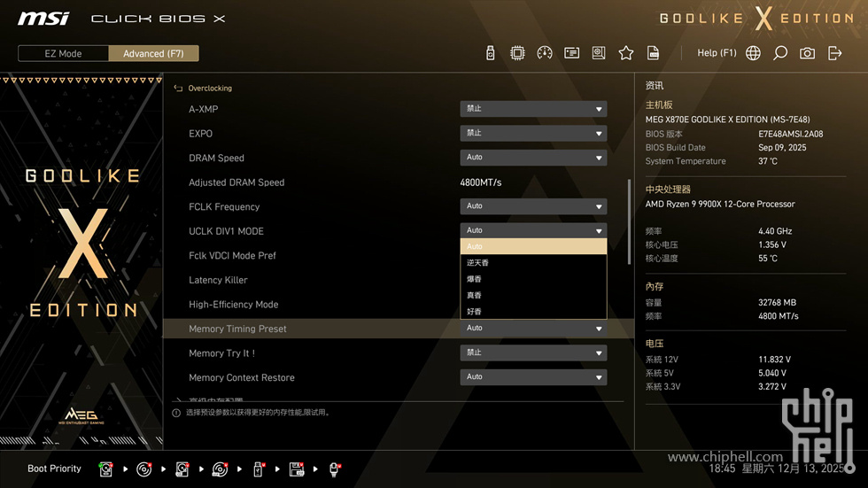This screenshot has height=488, width=868.
Task: Select Advanced (F7) mode
Action: click(153, 53)
